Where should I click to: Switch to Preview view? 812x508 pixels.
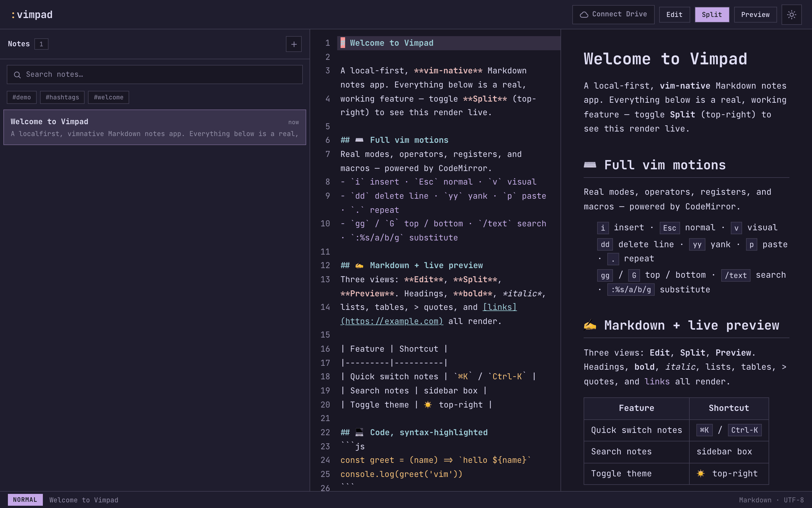pyautogui.click(x=755, y=15)
